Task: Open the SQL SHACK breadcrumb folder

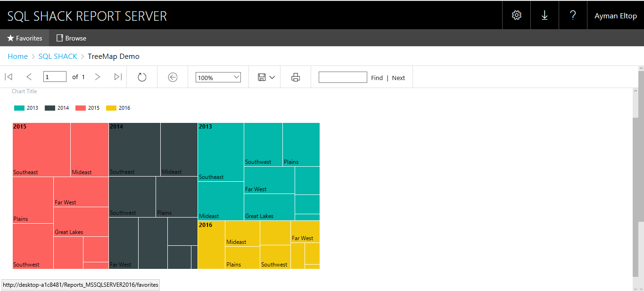Action: tap(58, 57)
